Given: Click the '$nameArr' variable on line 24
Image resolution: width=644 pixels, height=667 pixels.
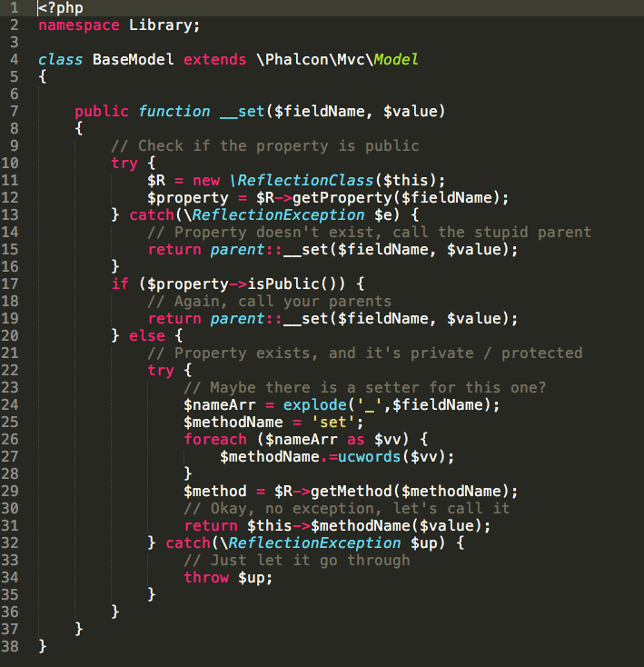Looking at the screenshot, I should [219, 405].
